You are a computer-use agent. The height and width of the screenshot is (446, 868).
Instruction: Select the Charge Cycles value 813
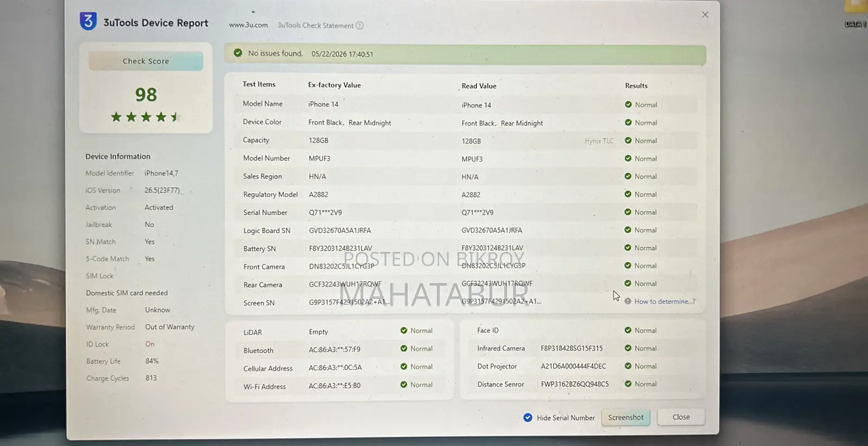click(151, 378)
